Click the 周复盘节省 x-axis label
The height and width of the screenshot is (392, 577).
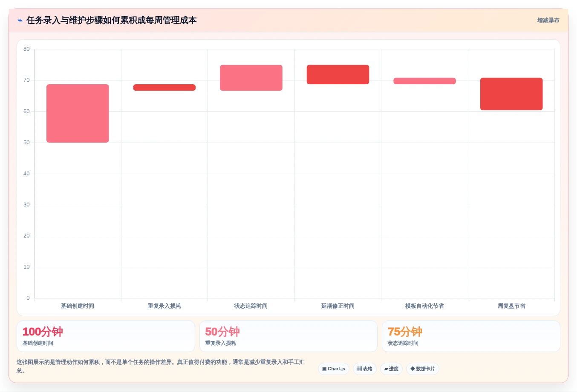tap(511, 306)
